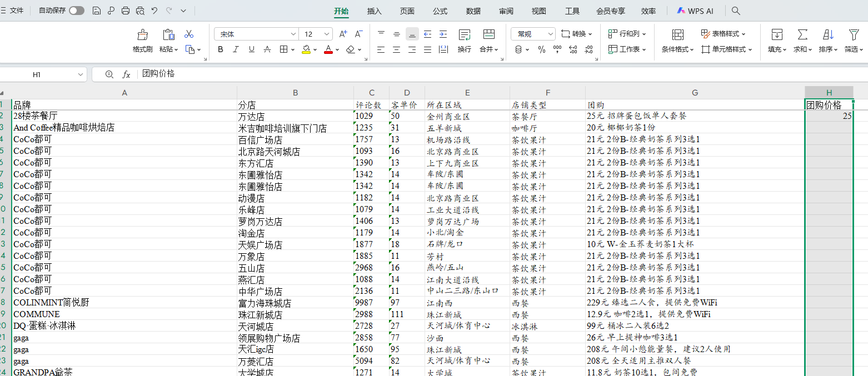This screenshot has width=868, height=376.
Task: Click the decrease indent icon
Action: (427, 34)
